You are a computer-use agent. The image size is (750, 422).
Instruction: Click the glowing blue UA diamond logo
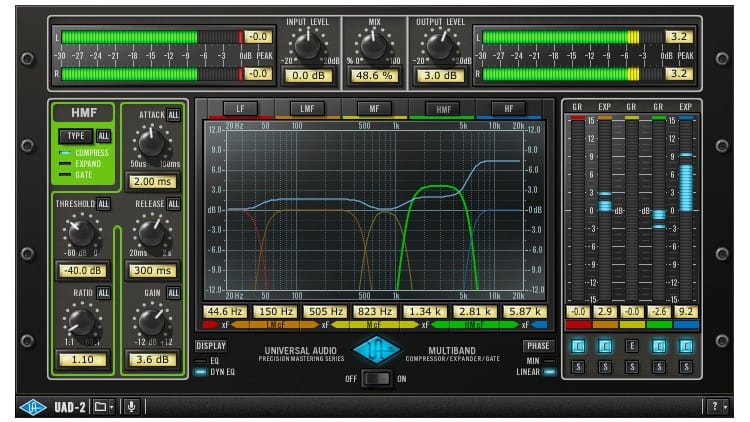point(377,349)
